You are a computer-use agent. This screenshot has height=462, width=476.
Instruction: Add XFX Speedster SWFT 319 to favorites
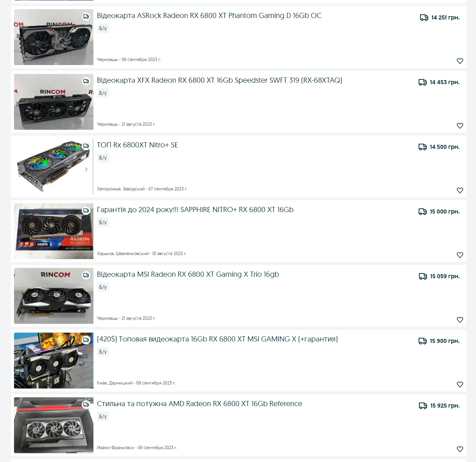pyautogui.click(x=460, y=126)
